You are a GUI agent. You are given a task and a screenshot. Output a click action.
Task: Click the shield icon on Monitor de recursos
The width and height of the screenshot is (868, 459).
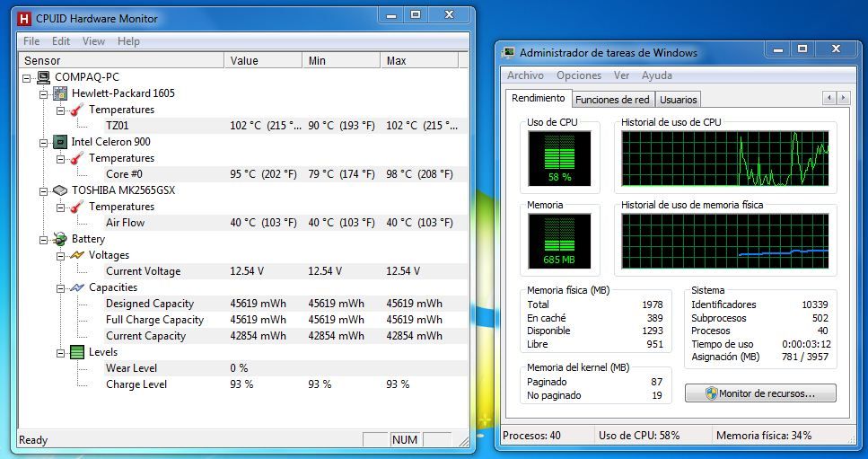[x=712, y=393]
